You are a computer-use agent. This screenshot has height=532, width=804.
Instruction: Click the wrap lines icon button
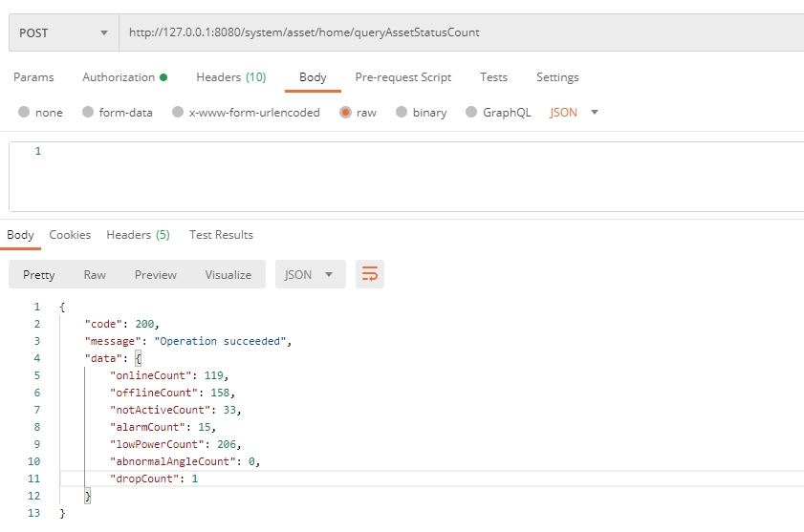(370, 275)
